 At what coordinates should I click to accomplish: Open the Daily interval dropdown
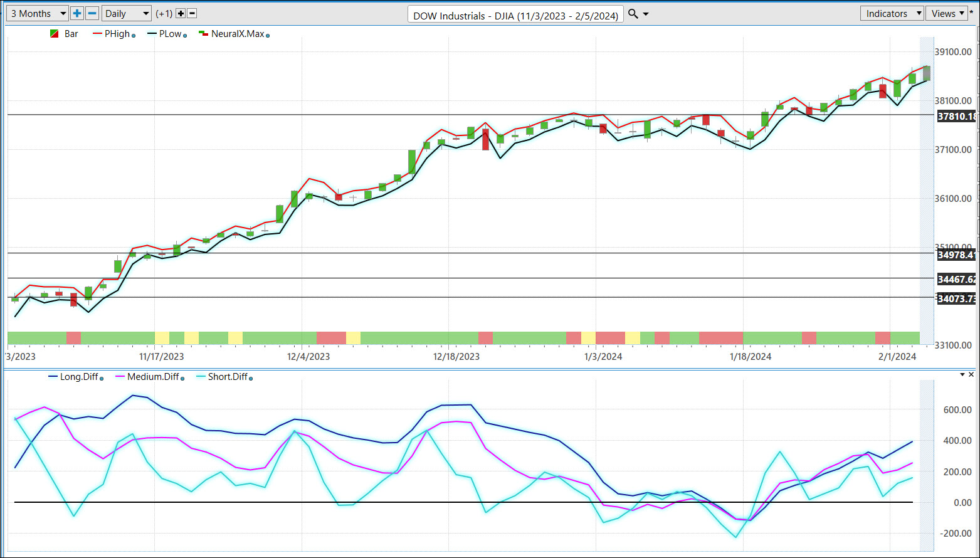point(126,13)
